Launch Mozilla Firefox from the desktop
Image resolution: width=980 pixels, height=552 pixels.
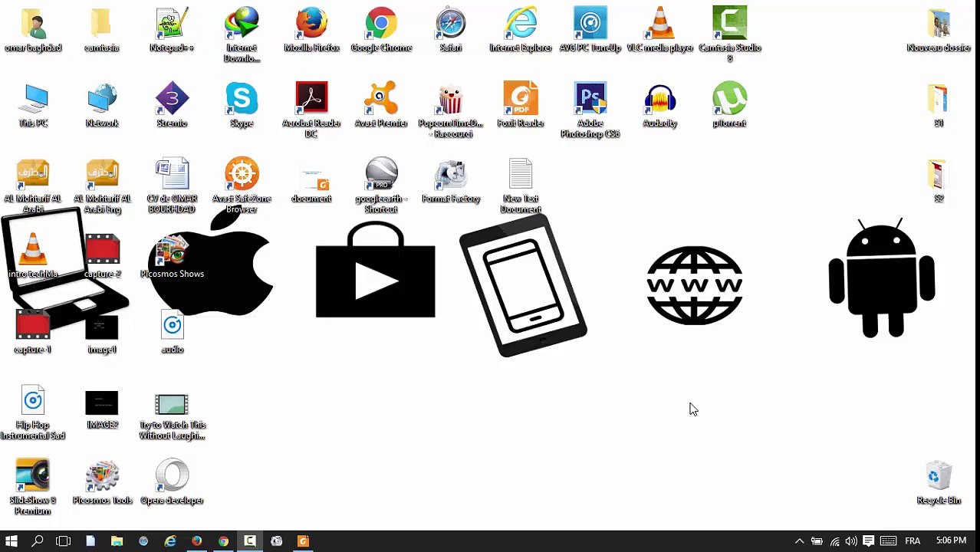click(311, 25)
